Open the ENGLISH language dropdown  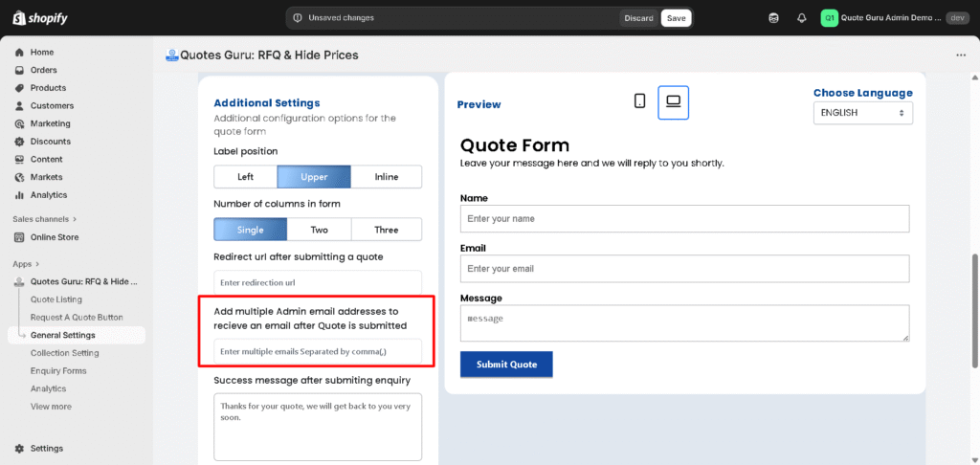pos(862,113)
